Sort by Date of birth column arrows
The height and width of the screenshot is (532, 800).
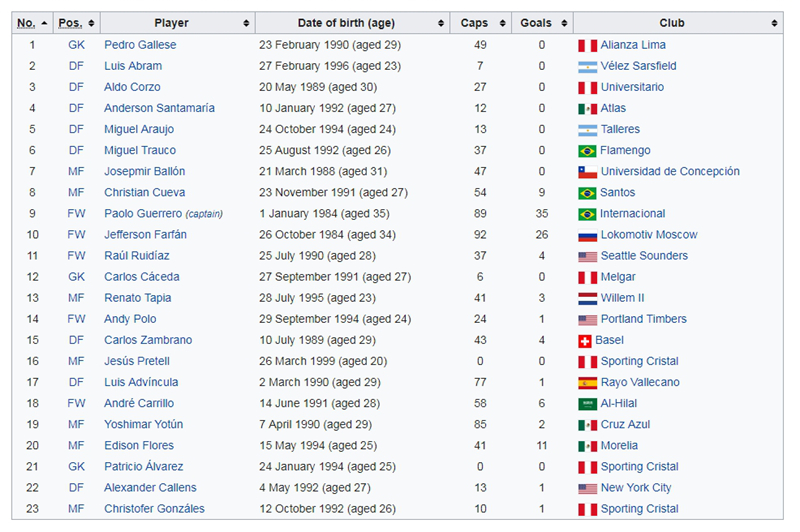tap(441, 23)
